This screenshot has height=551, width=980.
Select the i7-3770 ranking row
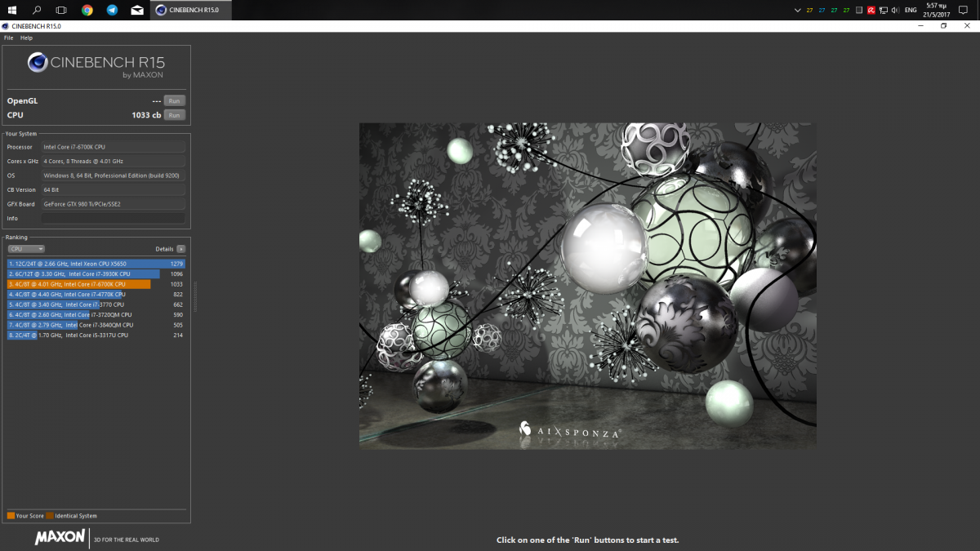pyautogui.click(x=96, y=304)
